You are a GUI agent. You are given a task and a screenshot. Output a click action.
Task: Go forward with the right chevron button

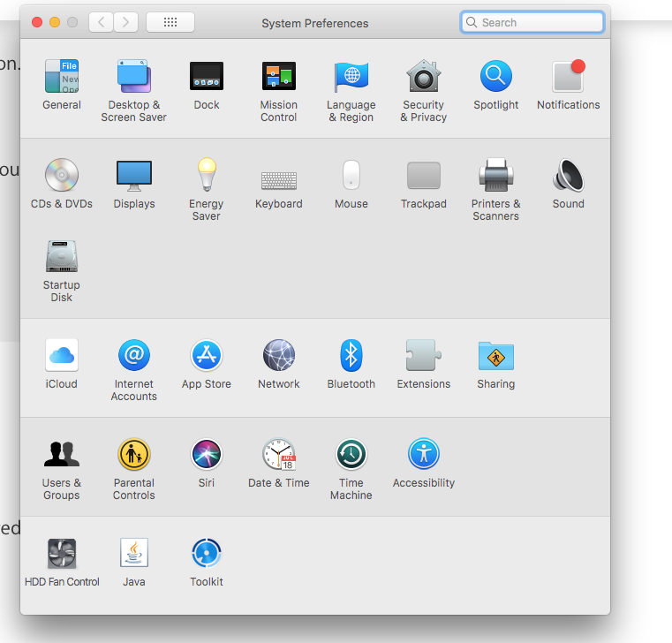click(x=125, y=22)
